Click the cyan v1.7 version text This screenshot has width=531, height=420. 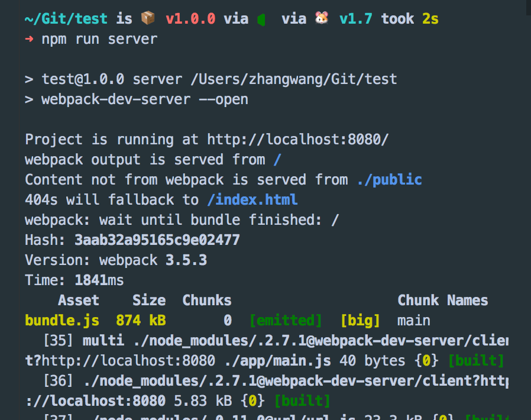(x=355, y=19)
